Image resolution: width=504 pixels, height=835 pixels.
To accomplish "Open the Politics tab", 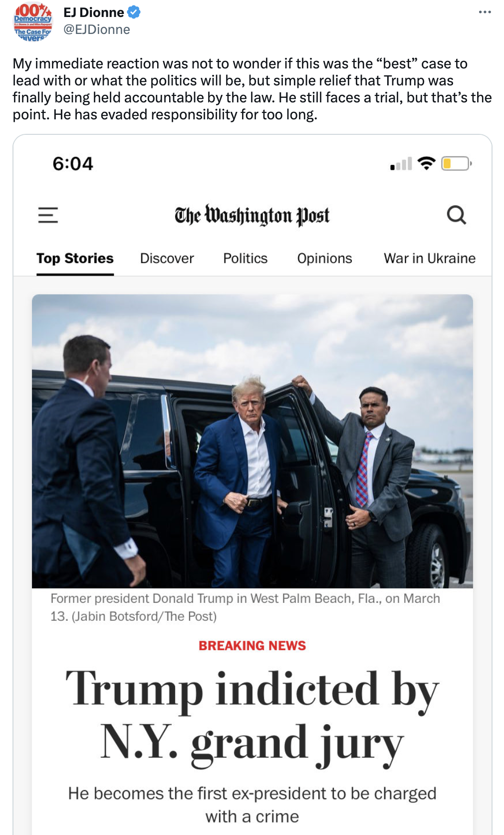I will click(245, 258).
